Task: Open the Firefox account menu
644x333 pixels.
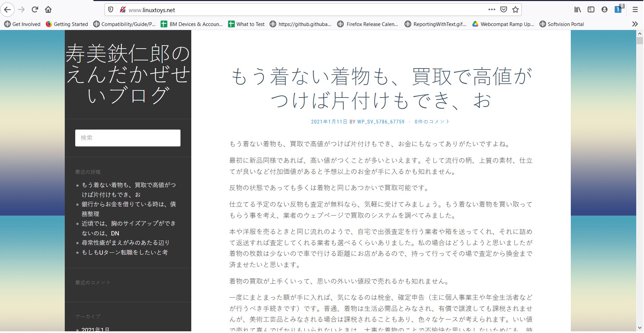Action: (604, 9)
